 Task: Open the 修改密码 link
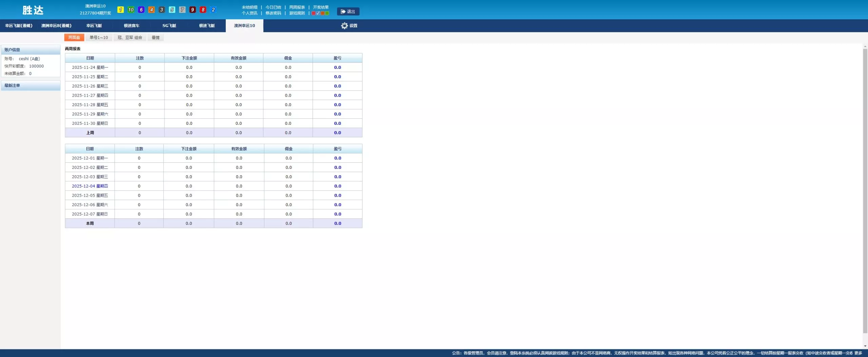coord(273,13)
